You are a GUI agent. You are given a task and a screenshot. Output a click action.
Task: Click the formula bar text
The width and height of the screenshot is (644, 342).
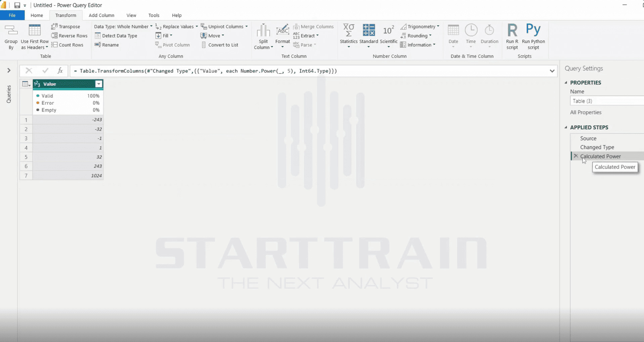click(x=205, y=71)
